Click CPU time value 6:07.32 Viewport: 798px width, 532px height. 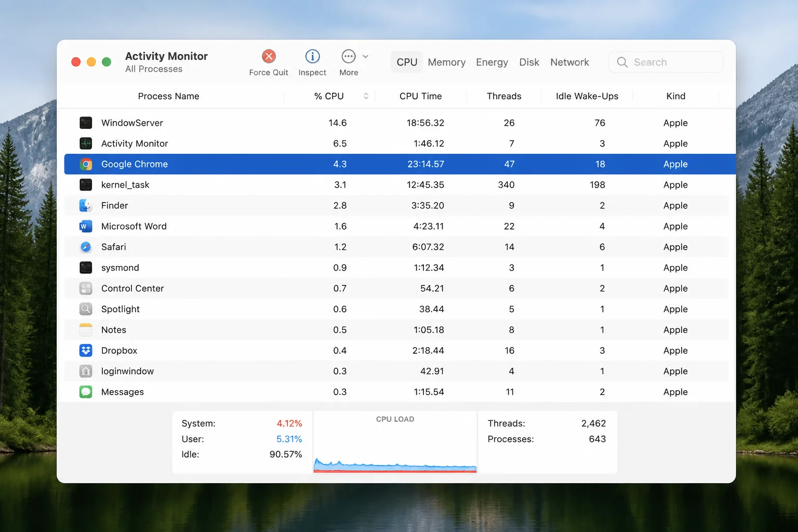point(428,247)
